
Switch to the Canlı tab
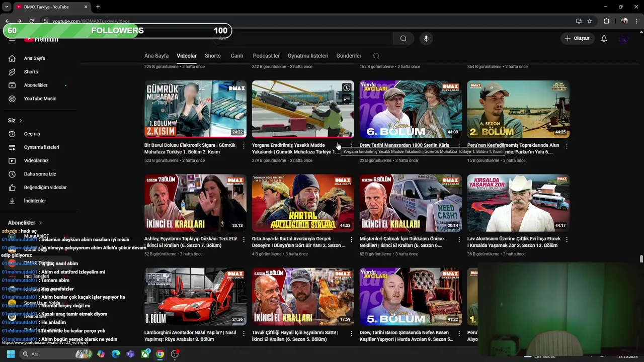pos(236,56)
